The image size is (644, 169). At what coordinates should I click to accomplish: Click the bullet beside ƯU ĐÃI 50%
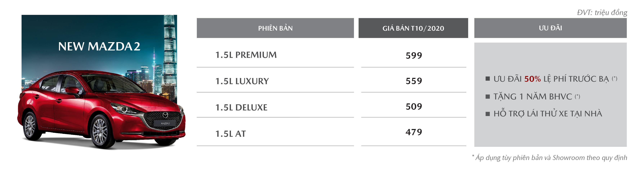(x=488, y=79)
